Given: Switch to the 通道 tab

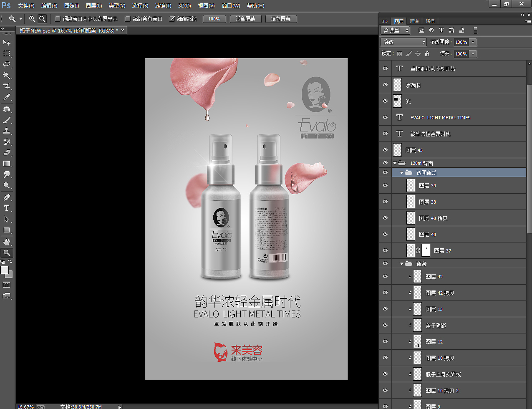Looking at the screenshot, I should [414, 21].
